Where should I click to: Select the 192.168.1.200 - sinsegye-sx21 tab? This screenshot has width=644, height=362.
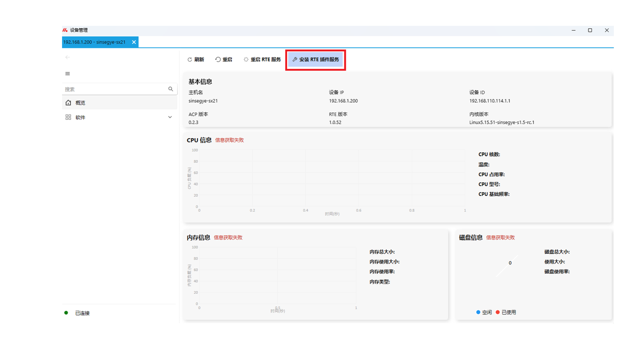pyautogui.click(x=94, y=42)
